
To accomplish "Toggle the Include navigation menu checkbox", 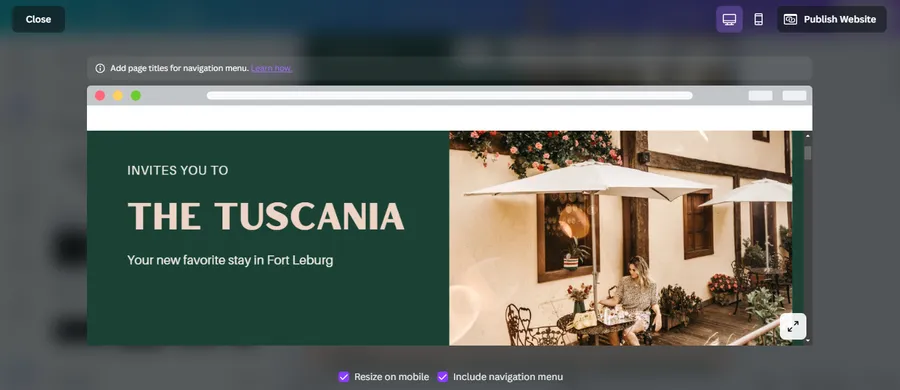I will coord(443,377).
